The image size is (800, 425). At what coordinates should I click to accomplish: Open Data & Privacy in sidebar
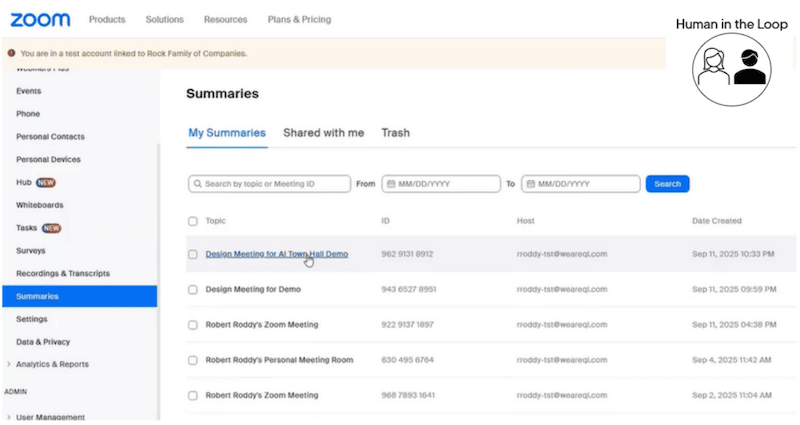(43, 342)
